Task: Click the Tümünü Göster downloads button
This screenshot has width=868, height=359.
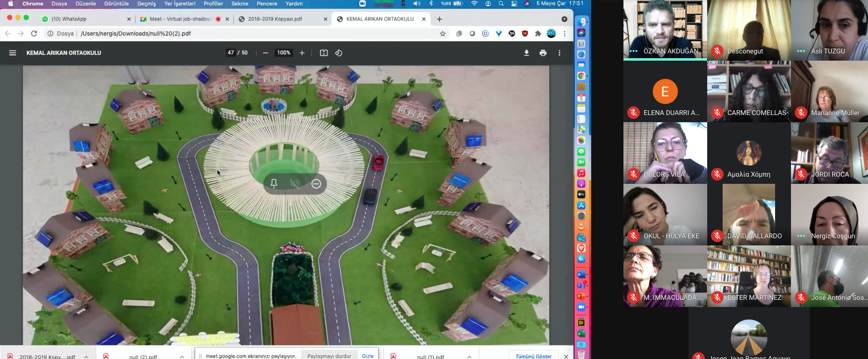Action: point(533,356)
